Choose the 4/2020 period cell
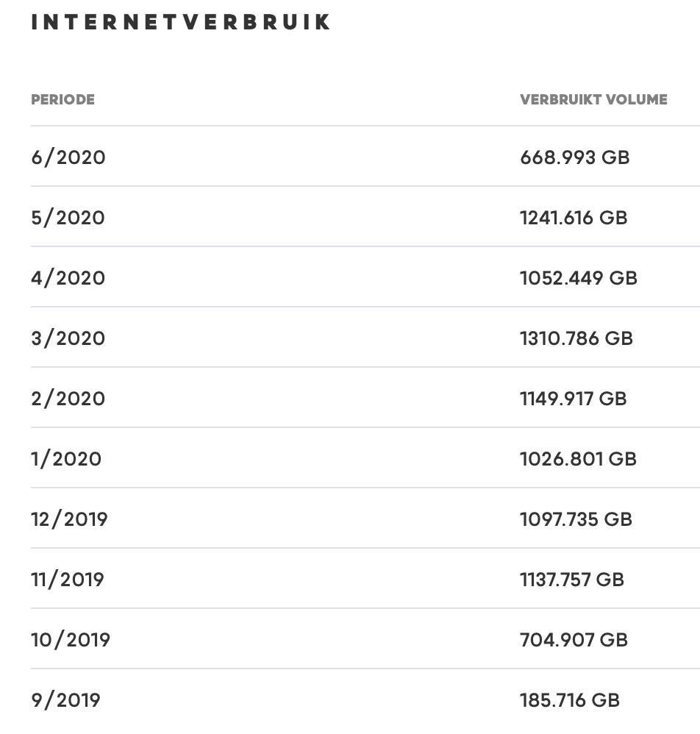The width and height of the screenshot is (700, 734). point(68,278)
